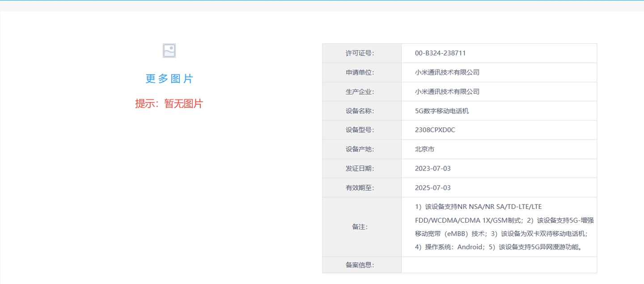The height and width of the screenshot is (284, 644).
Task: Select the model number 2308CPXD0C
Action: point(435,130)
